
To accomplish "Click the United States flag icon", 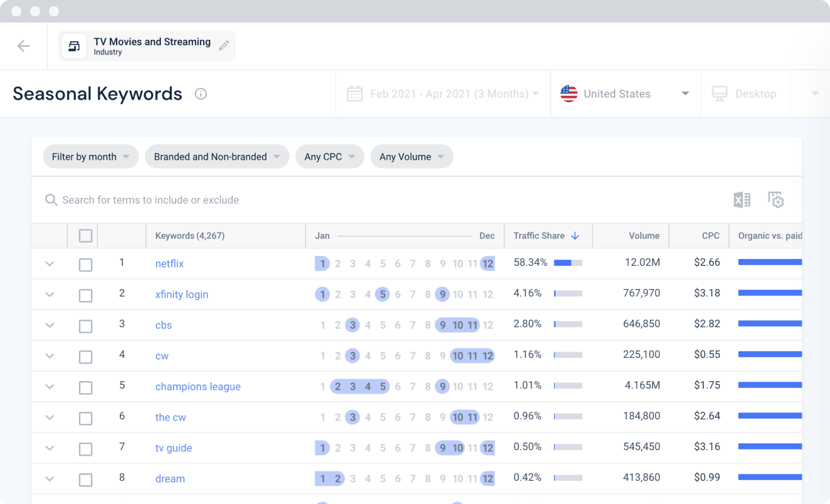I will [569, 94].
